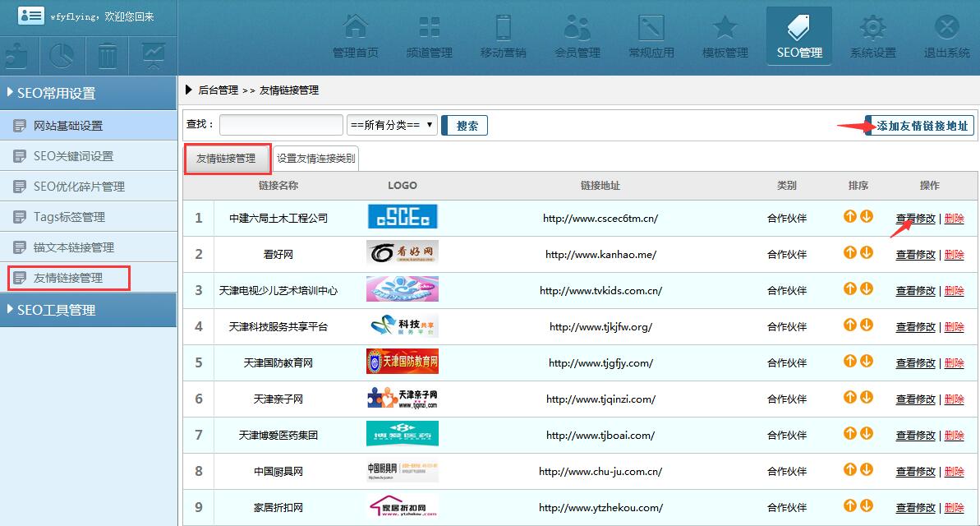Open 频道管理 grid icon

pos(429,30)
